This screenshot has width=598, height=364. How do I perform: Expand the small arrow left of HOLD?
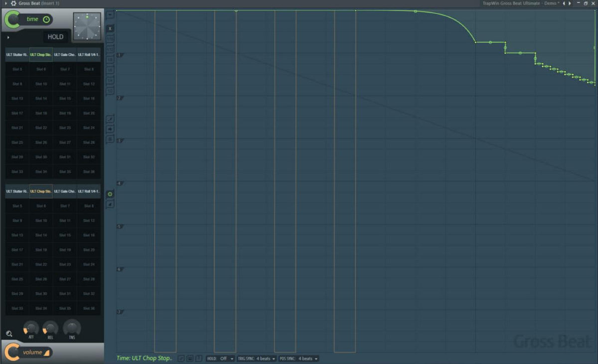tap(8, 37)
